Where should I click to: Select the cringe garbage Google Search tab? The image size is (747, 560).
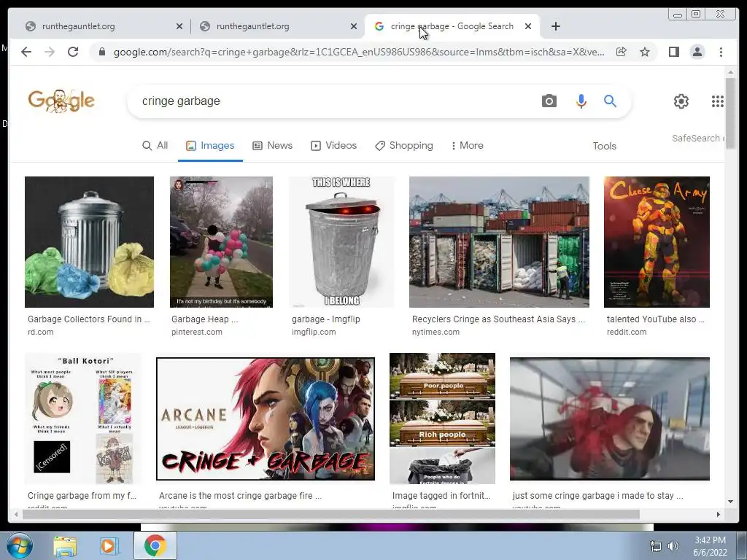(452, 26)
